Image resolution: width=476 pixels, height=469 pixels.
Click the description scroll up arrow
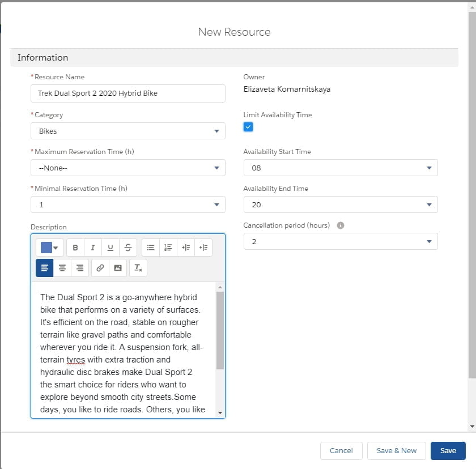pyautogui.click(x=220, y=287)
